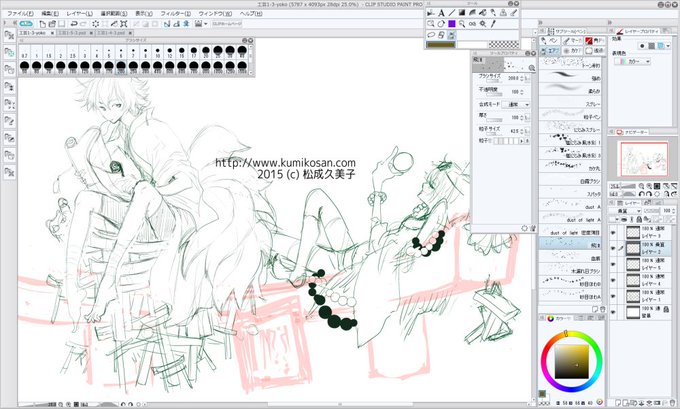Hide レイヤー 1 with its eye icon
680x409 pixels.
(613, 296)
